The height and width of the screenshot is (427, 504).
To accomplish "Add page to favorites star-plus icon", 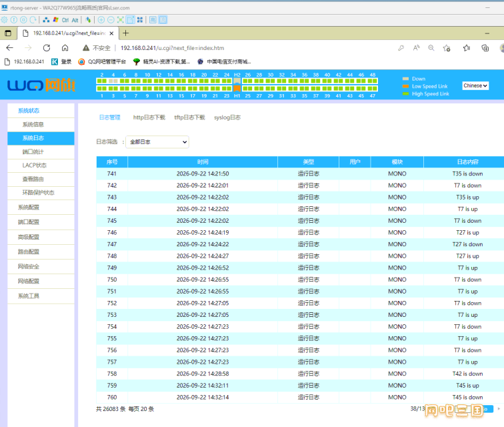I will coord(447,48).
